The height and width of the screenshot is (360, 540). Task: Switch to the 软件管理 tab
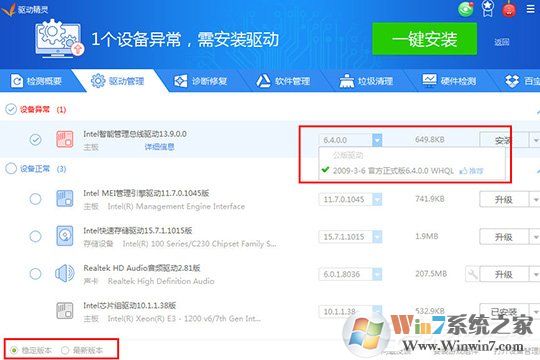pyautogui.click(x=283, y=81)
